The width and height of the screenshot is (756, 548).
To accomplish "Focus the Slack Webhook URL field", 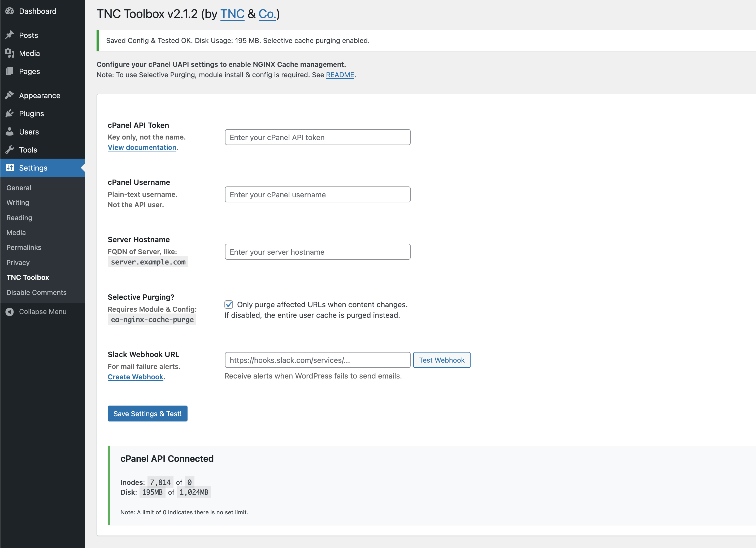I will point(318,360).
